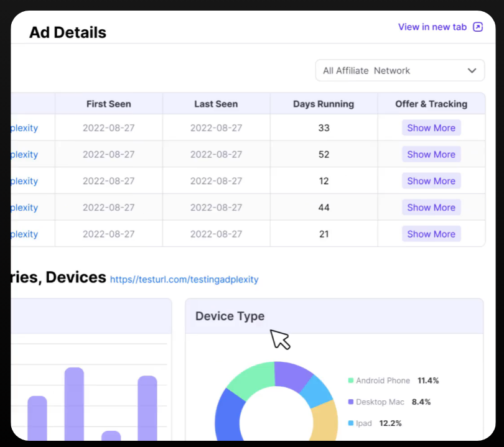Click Show More in the 44 days row
The width and height of the screenshot is (504, 447).
pos(431,208)
